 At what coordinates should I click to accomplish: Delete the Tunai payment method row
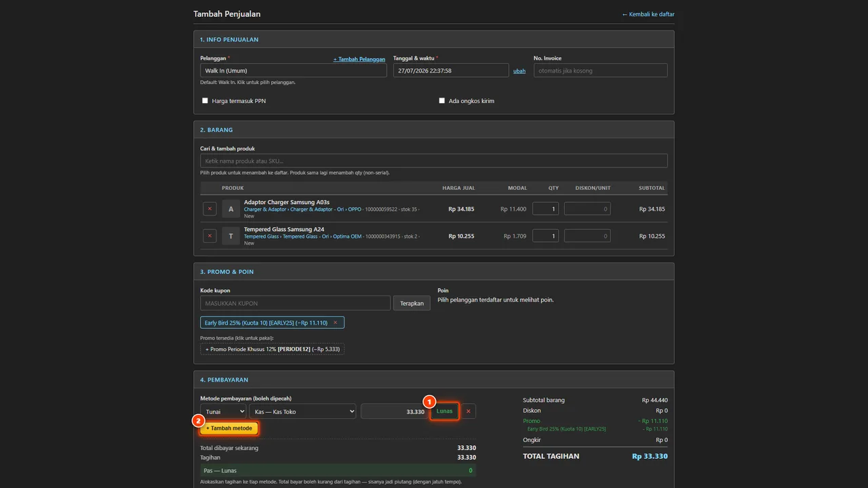468,411
